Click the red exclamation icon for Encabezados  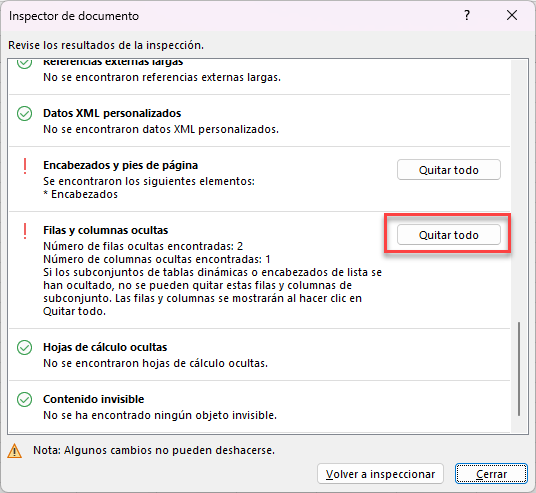(25, 166)
